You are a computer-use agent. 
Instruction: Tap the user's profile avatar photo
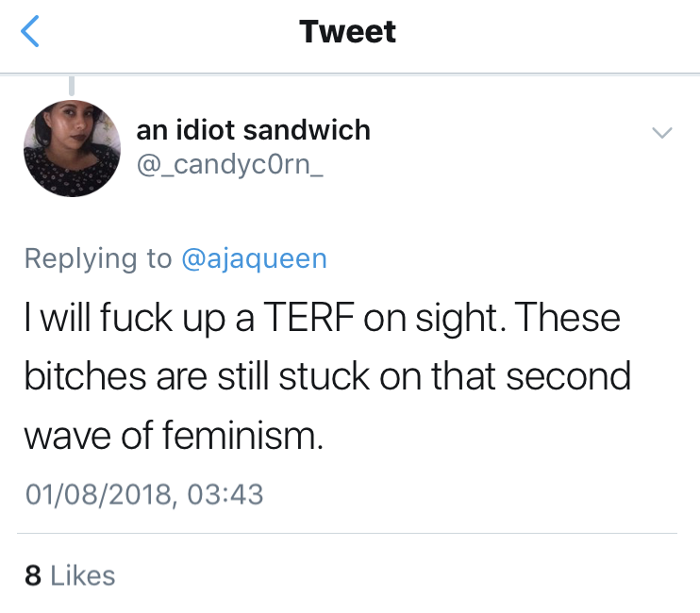(x=72, y=149)
